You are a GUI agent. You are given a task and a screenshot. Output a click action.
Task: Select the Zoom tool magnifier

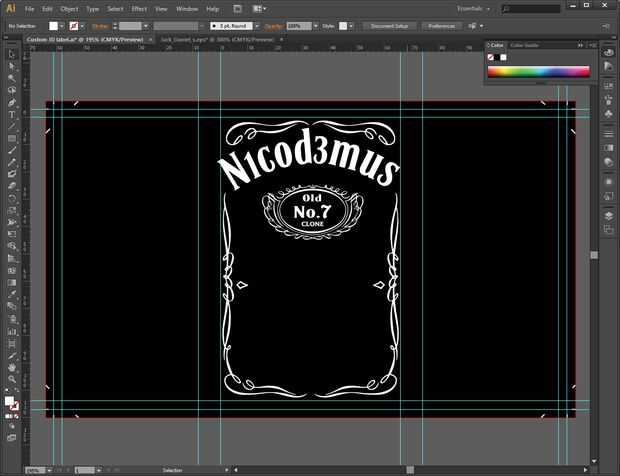tap(12, 379)
